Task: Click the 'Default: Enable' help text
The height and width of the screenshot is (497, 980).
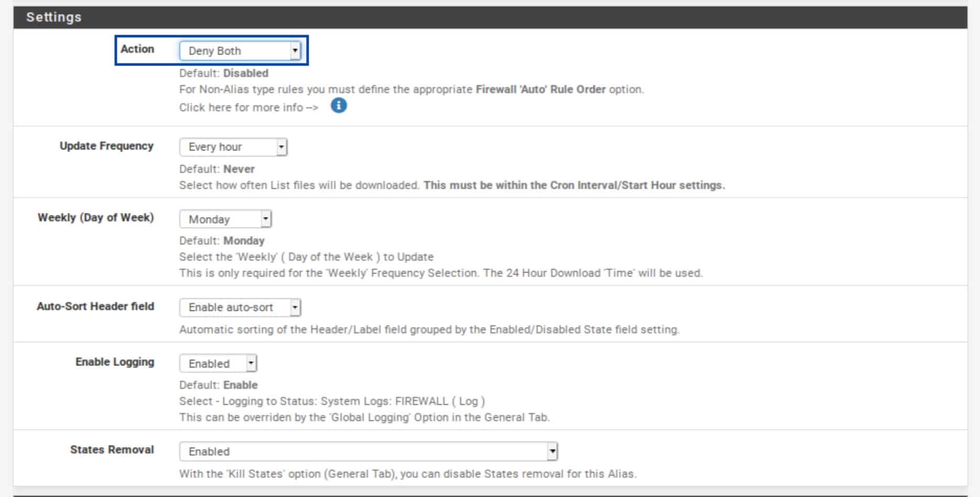Action: coord(219,385)
